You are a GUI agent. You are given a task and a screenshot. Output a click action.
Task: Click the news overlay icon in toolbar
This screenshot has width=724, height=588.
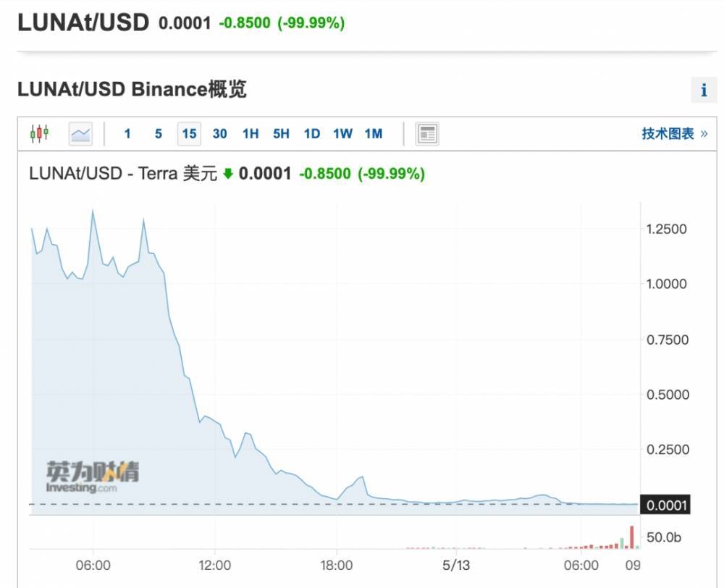(427, 134)
